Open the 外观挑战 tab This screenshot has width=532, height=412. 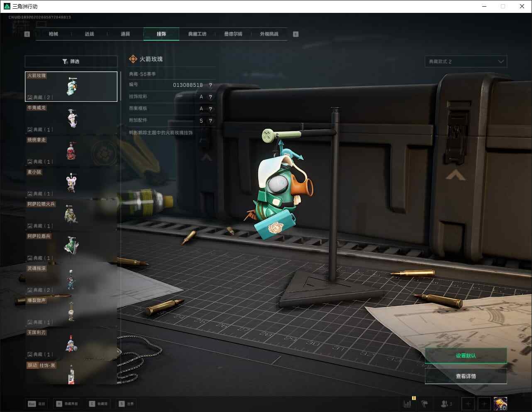(269, 34)
